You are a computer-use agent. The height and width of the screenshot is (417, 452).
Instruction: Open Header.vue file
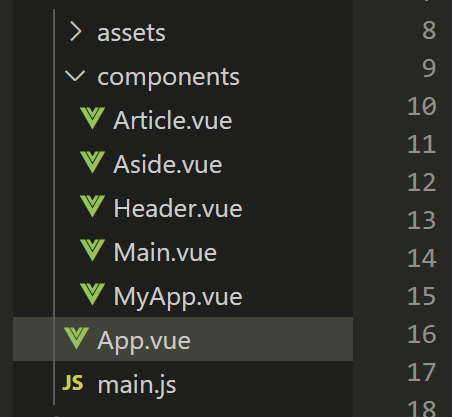point(178,208)
